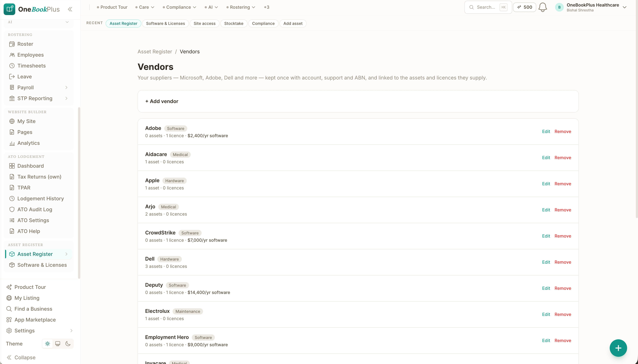Click Add vendor

162,101
